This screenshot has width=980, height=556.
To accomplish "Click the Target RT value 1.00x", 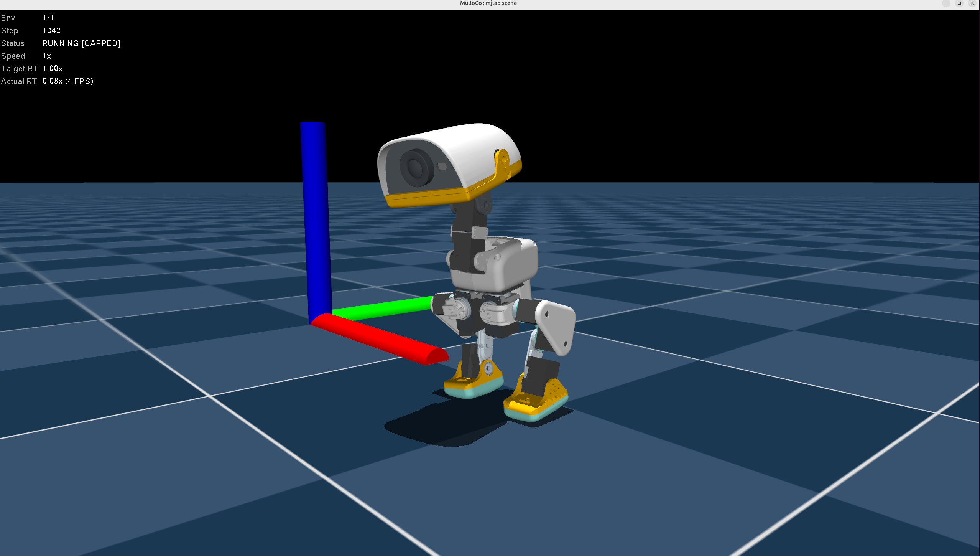I will (x=53, y=69).
